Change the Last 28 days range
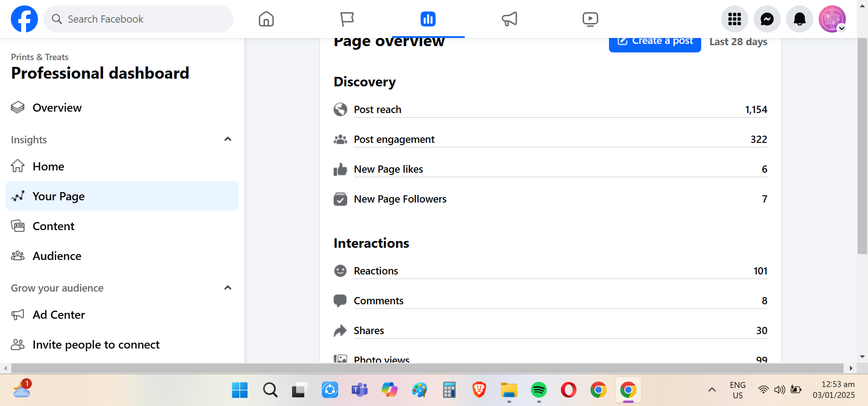The height and width of the screenshot is (406, 868). pos(738,42)
